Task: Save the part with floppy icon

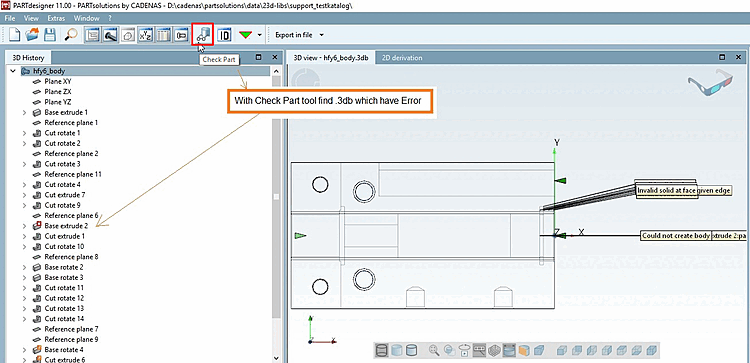Action: [50, 35]
